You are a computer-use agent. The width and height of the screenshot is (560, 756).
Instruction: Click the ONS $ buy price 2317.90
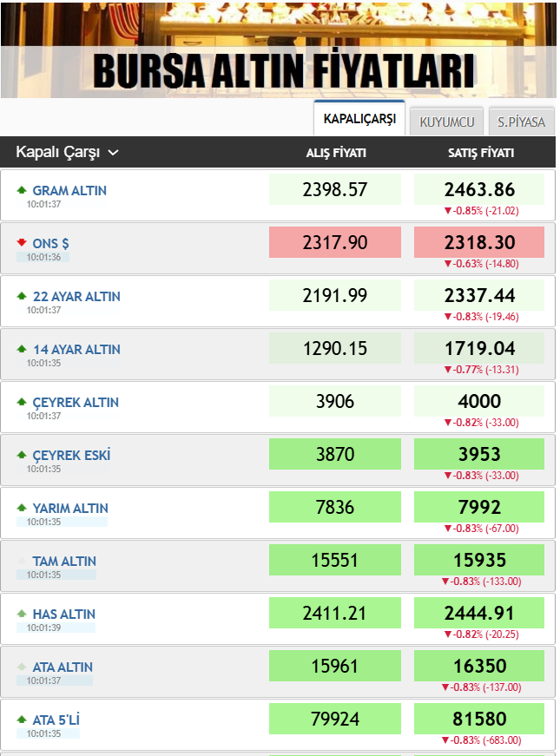pyautogui.click(x=335, y=243)
